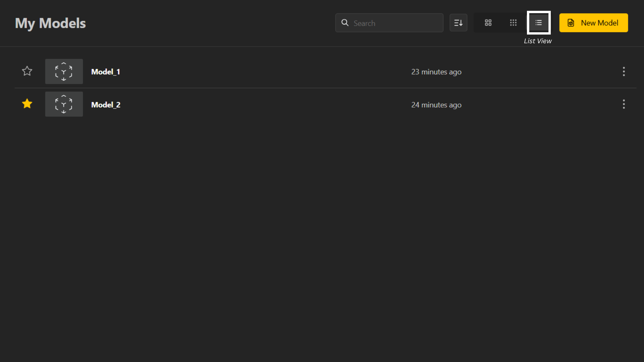Viewport: 644px width, 362px height.
Task: Expand the Model_1 three-dot options menu
Action: (x=624, y=71)
